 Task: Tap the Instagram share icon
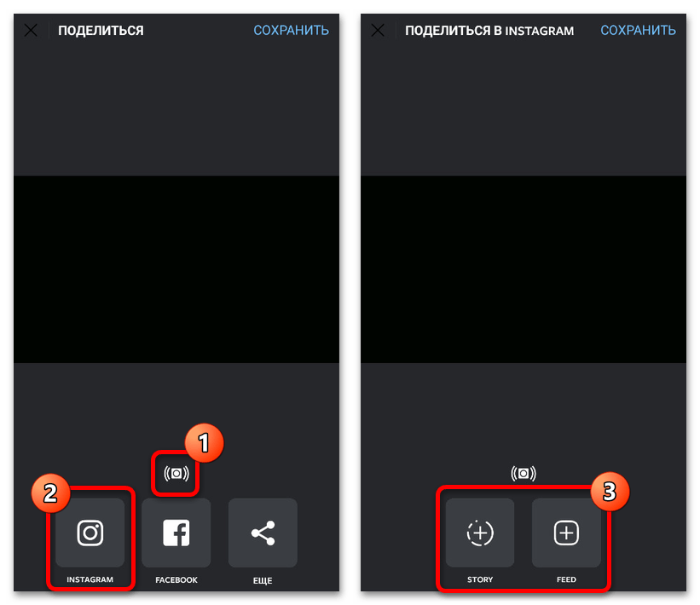pos(90,533)
